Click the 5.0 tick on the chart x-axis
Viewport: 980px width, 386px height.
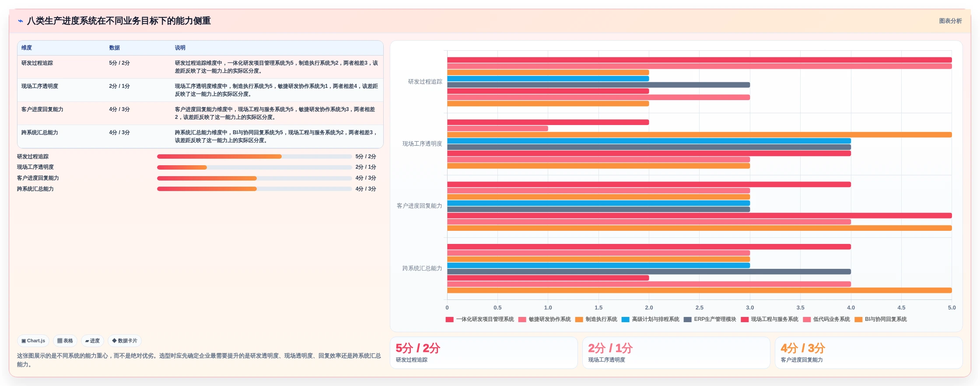point(952,308)
